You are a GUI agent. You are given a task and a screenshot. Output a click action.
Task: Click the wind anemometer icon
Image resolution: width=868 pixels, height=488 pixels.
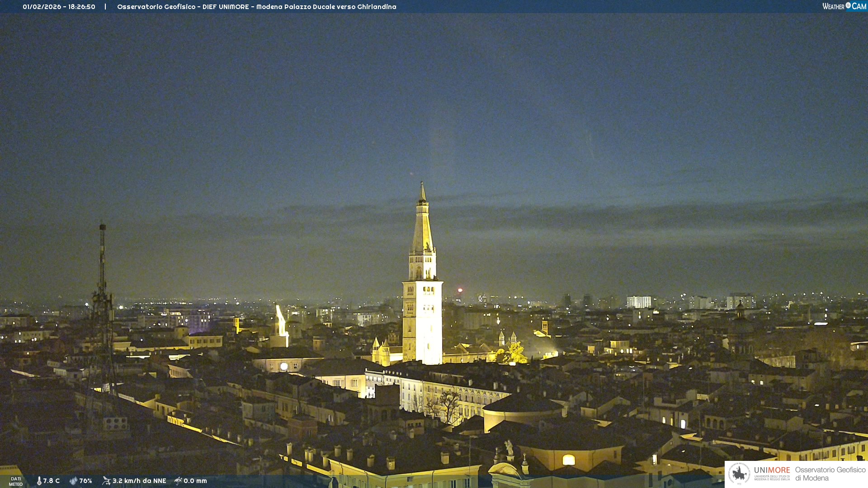pos(106,481)
